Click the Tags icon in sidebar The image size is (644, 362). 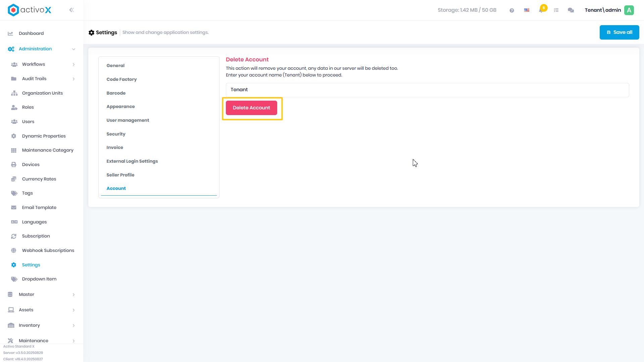click(14, 193)
